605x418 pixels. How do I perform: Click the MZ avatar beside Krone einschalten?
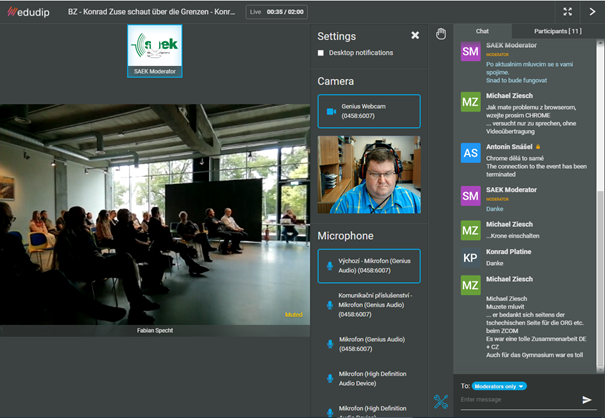click(x=470, y=230)
